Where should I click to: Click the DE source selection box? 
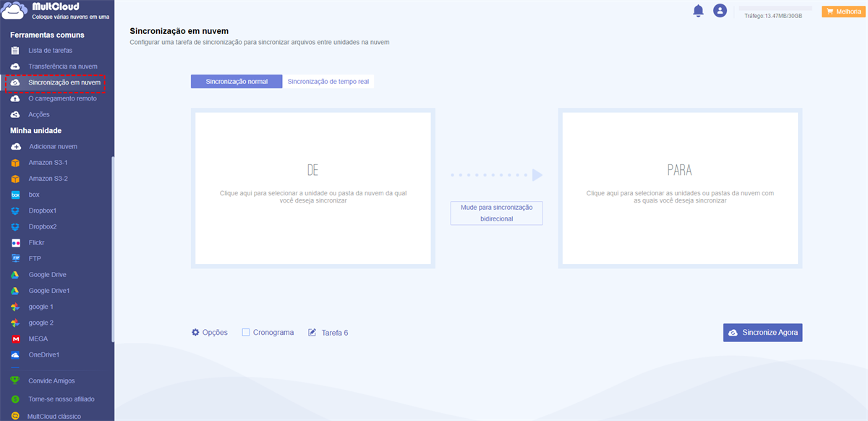click(313, 188)
